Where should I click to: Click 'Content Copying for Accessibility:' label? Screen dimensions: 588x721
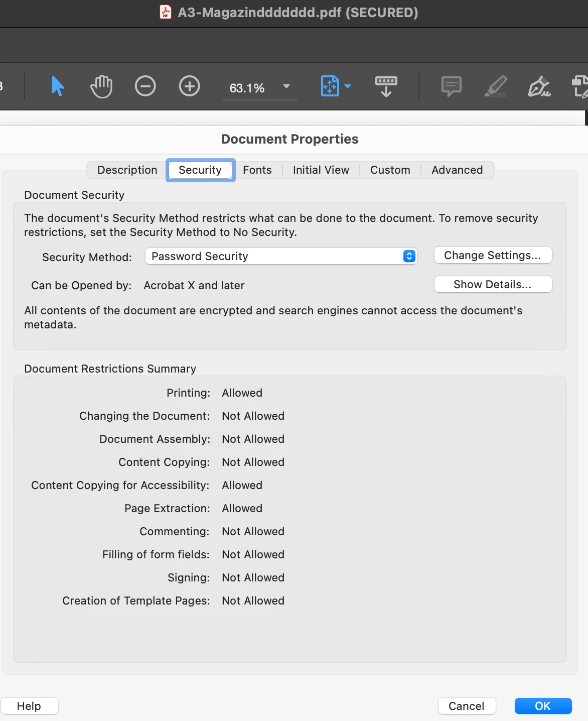click(x=120, y=485)
